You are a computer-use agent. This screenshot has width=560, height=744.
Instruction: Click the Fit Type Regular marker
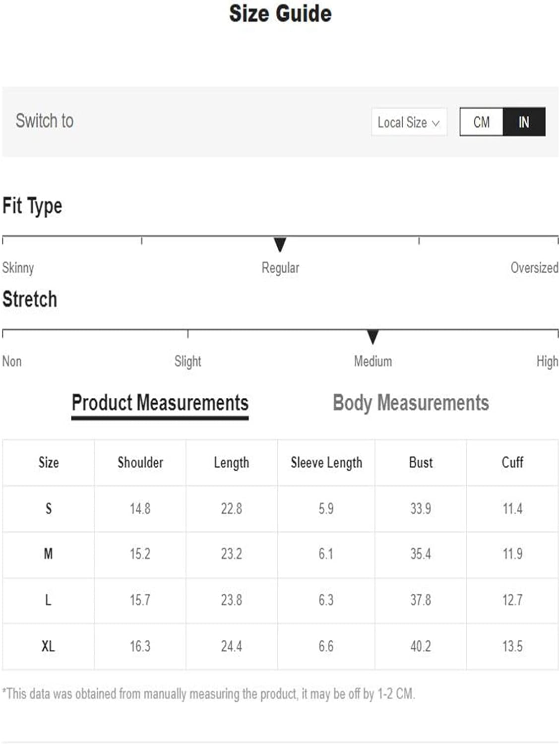pos(280,245)
